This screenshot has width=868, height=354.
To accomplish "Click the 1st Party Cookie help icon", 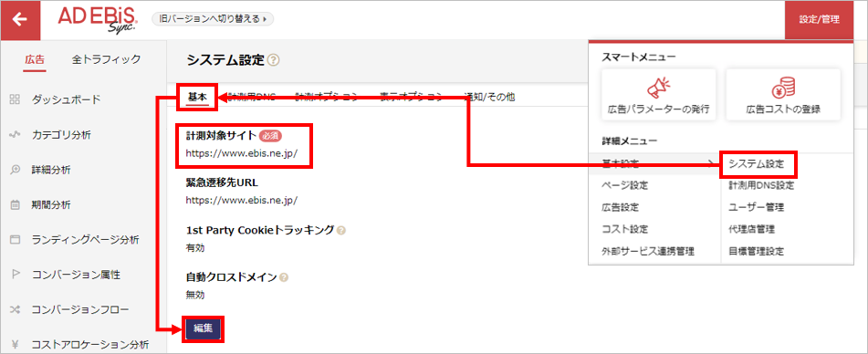I will [x=341, y=230].
